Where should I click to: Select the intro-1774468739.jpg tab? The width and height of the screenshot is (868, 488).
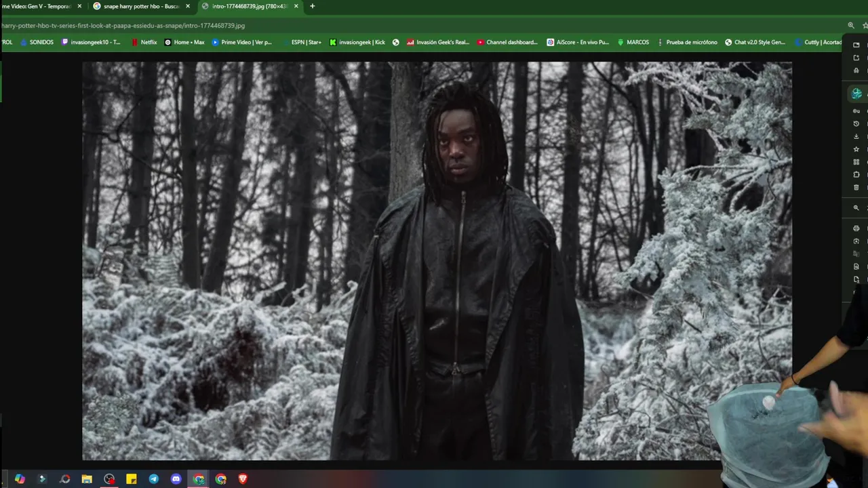[x=250, y=6]
